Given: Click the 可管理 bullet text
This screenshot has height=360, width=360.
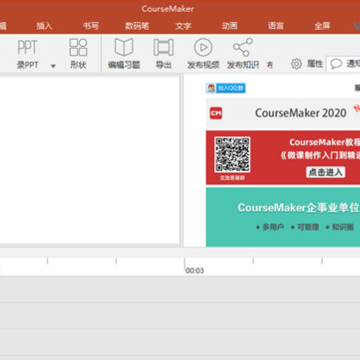Looking at the screenshot, I should (x=308, y=227).
